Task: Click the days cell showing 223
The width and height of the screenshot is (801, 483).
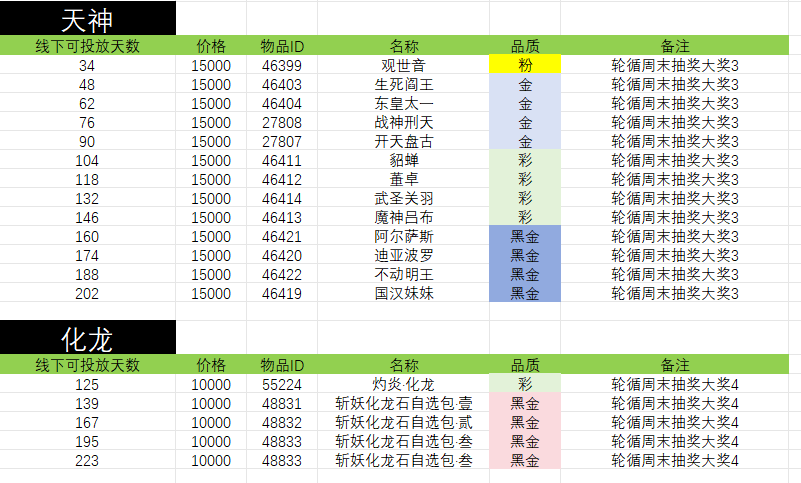Action: (x=87, y=460)
